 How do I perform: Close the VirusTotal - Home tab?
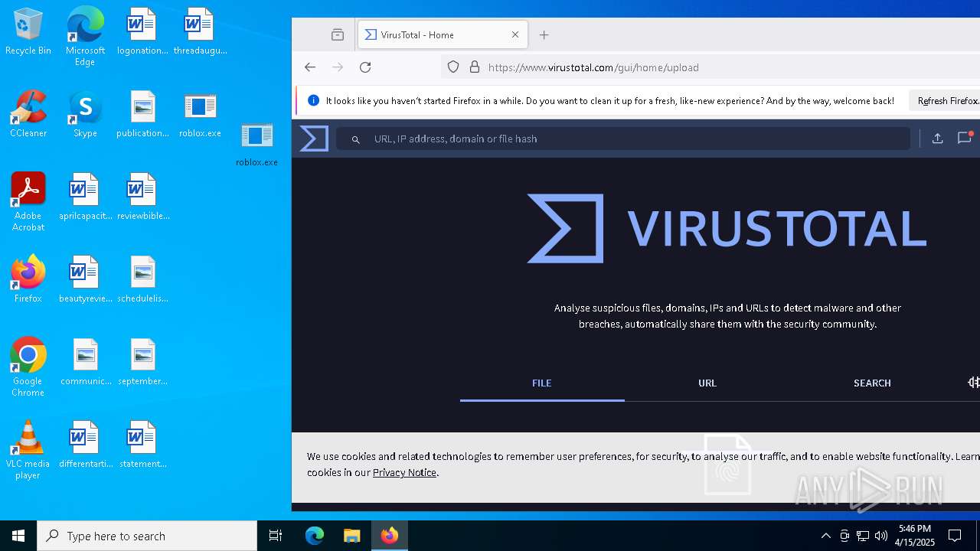(515, 35)
